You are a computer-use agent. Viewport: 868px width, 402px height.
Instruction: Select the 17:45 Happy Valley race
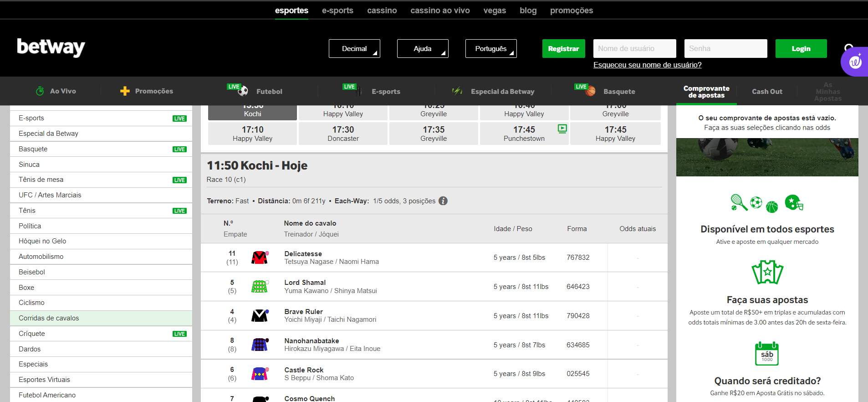615,134
